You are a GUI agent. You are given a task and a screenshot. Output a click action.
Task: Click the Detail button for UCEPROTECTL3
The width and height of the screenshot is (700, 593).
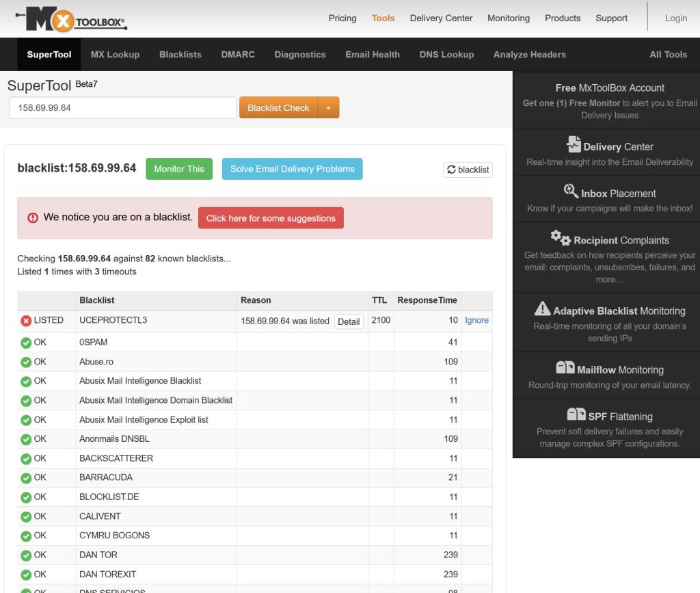pos(349,321)
